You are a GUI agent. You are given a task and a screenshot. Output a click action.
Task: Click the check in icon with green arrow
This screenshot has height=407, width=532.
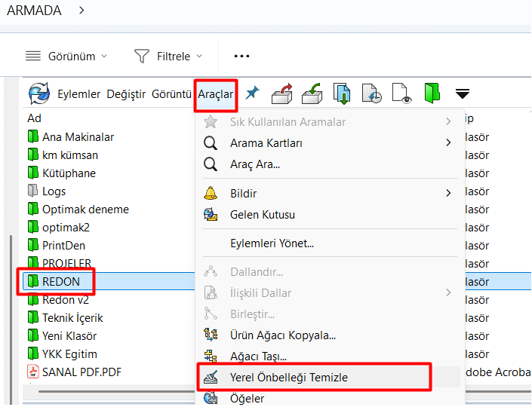point(312,93)
